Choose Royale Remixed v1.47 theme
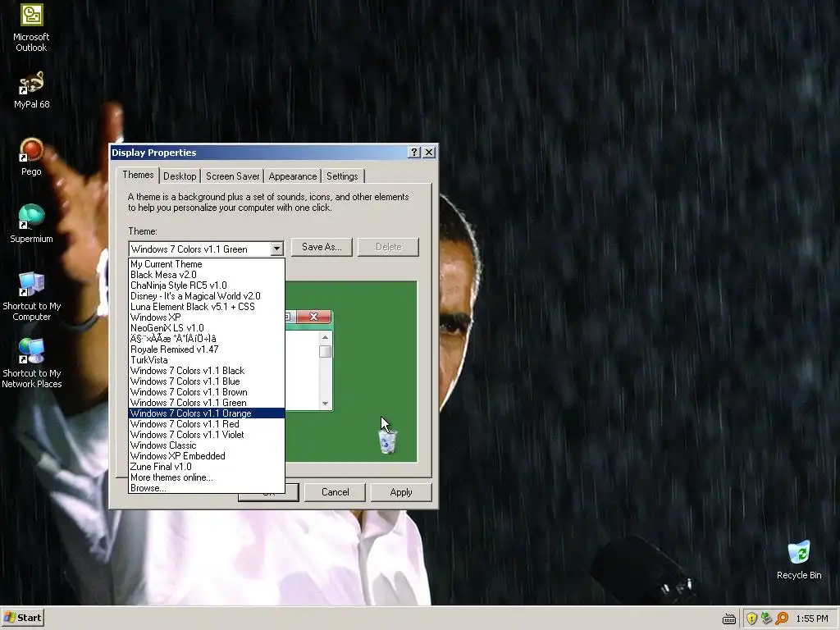 pos(206,349)
